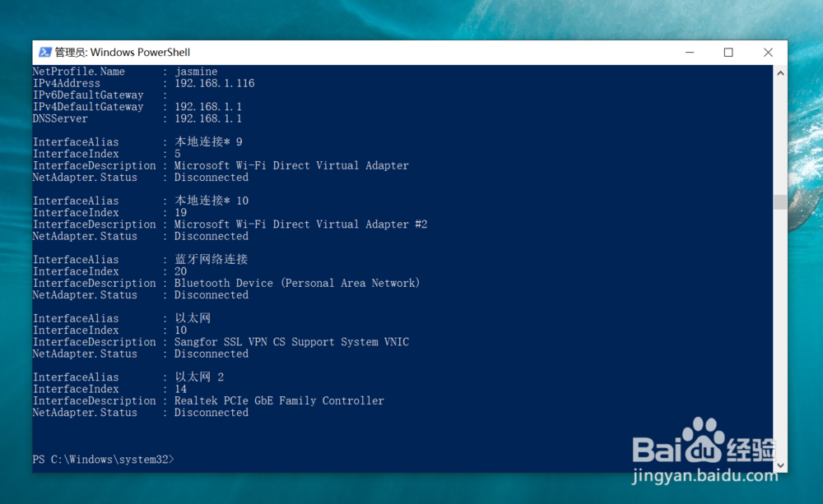Click the scrollbar down arrow
The image size is (823, 504).
[780, 465]
